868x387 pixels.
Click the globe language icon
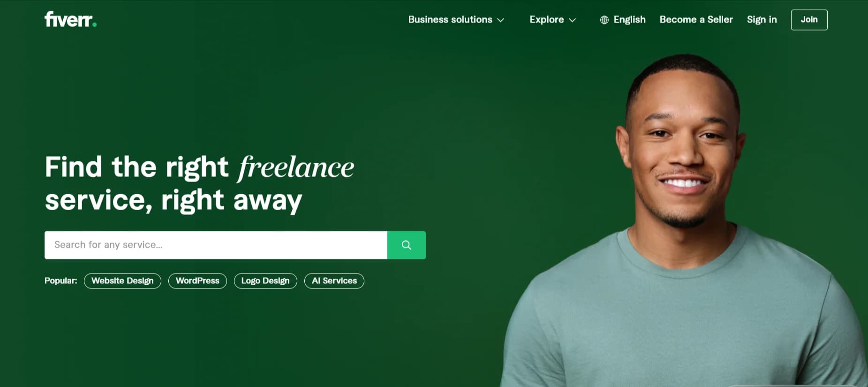(604, 20)
